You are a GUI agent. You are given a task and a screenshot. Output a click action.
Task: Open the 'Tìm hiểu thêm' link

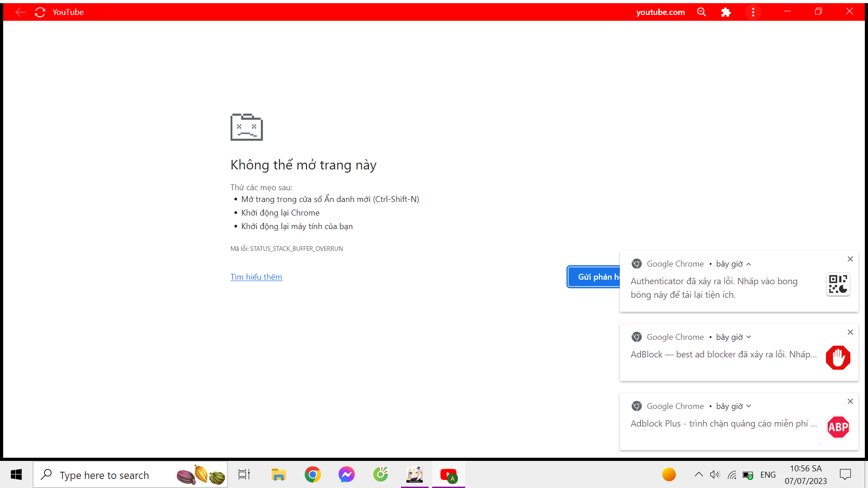pos(256,277)
